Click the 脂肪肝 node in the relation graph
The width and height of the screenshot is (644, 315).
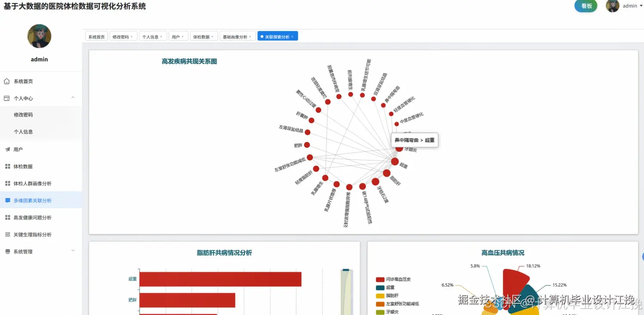[387, 173]
